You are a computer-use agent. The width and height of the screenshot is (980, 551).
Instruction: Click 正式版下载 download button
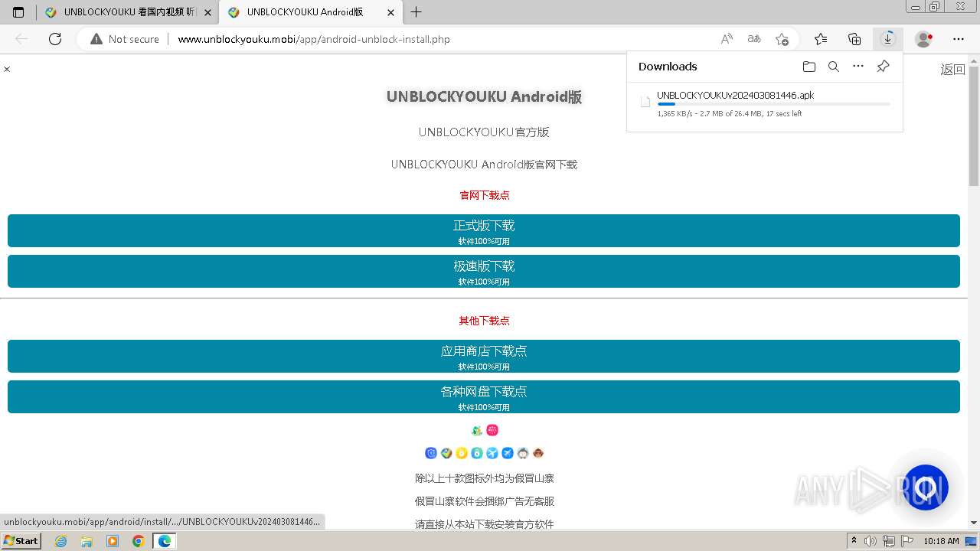pyautogui.click(x=484, y=230)
